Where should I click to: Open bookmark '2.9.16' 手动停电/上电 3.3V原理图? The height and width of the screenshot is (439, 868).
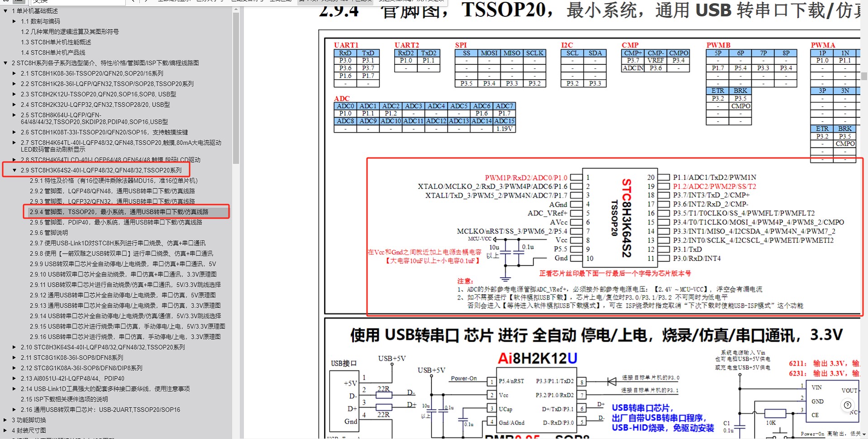click(125, 337)
